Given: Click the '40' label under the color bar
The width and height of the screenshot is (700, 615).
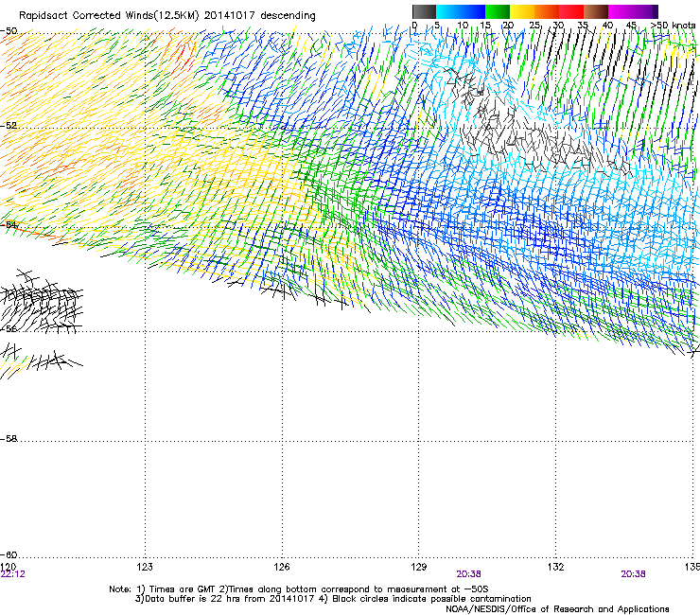Looking at the screenshot, I should (x=607, y=26).
